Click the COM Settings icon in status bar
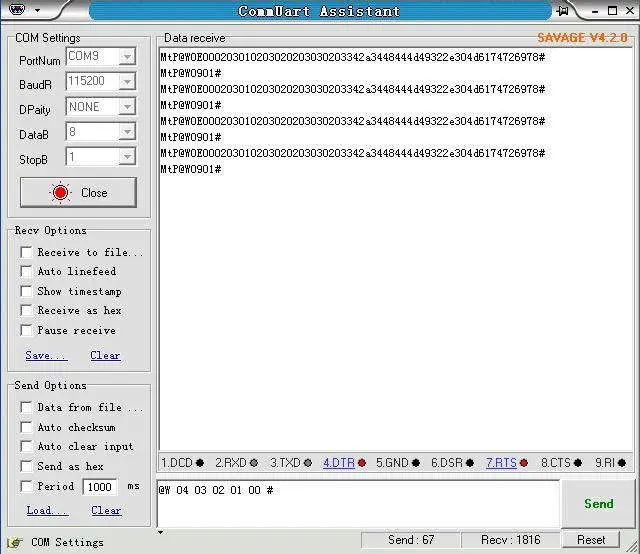Image resolution: width=640 pixels, height=554 pixels. click(x=15, y=543)
